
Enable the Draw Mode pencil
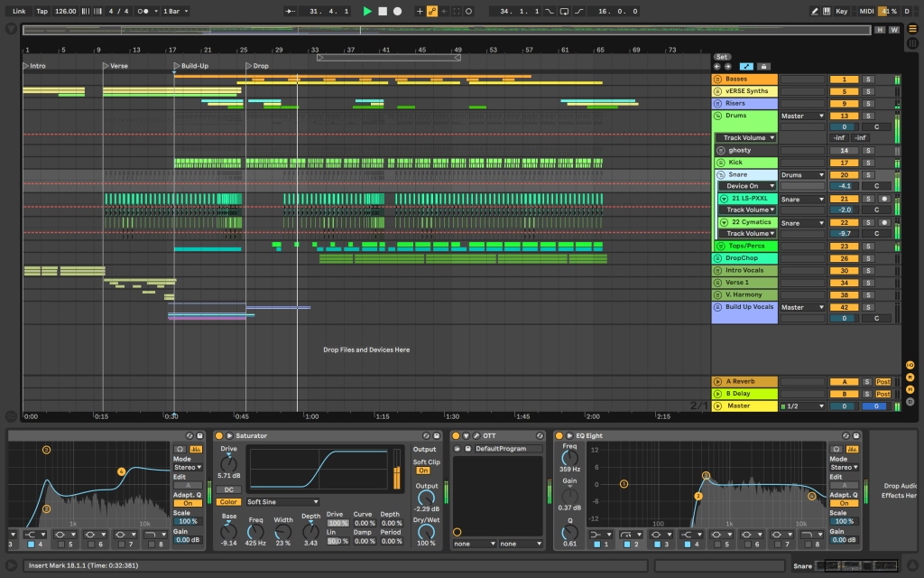(x=814, y=11)
